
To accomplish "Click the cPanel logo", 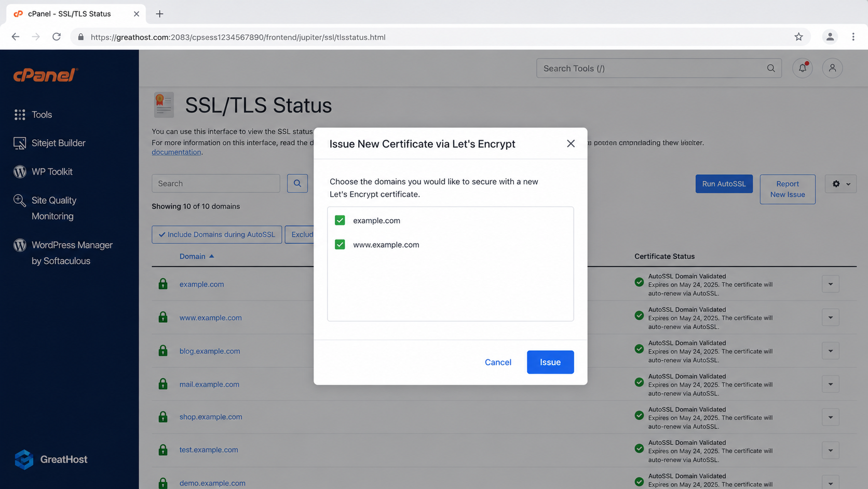I will 46,75.
